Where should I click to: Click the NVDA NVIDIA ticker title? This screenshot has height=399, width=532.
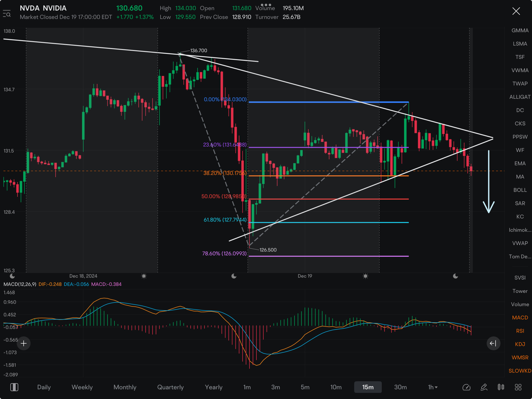[x=43, y=8]
